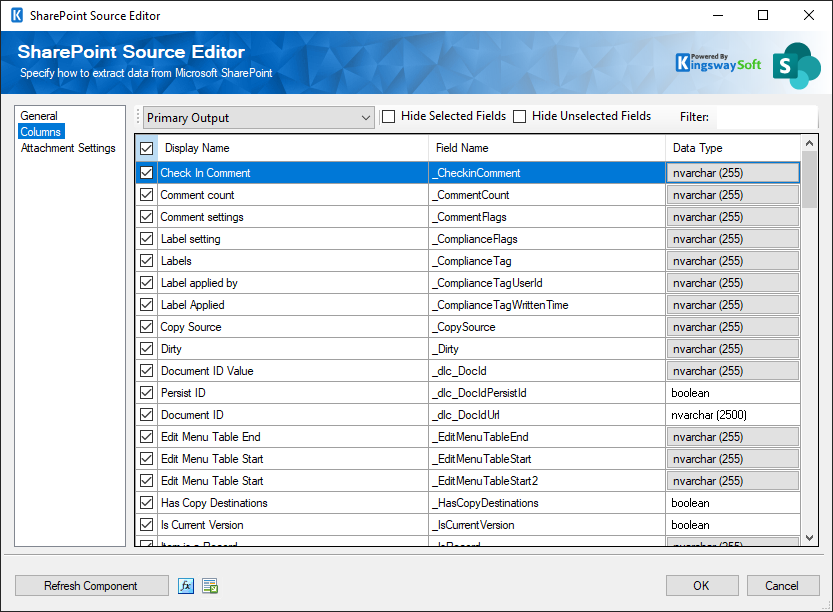Image resolution: width=833 pixels, height=612 pixels.
Task: Open data type for _dlc_DocId row
Action: [x=733, y=371]
